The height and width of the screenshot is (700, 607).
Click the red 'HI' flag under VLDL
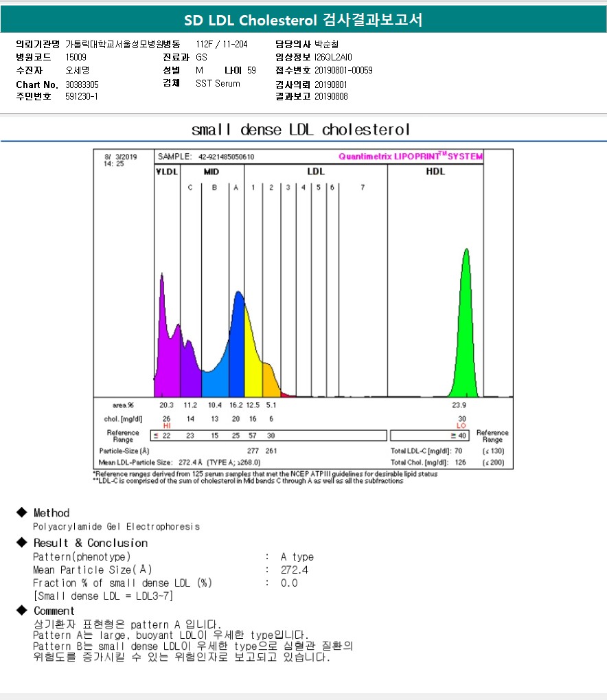[167, 426]
